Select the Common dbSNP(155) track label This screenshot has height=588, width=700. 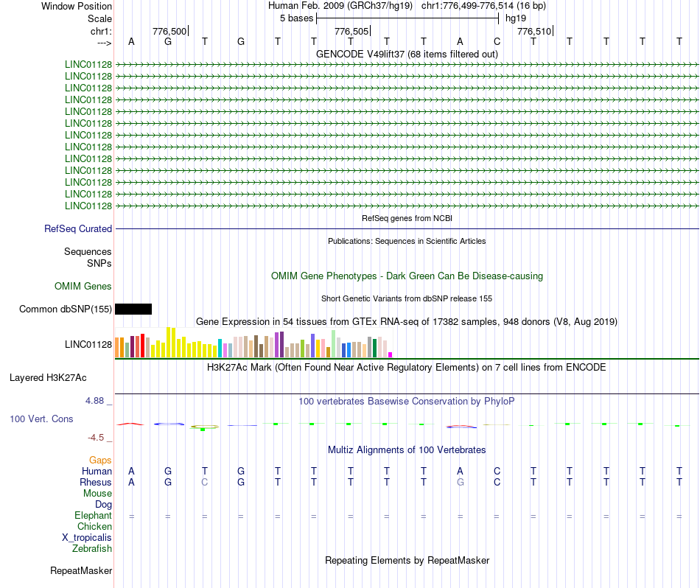[x=66, y=309]
